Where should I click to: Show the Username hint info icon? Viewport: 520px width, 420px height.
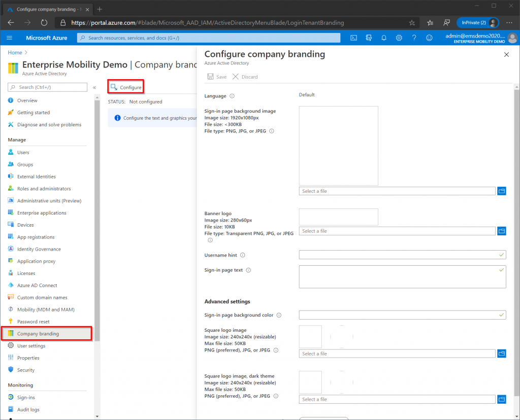242,255
